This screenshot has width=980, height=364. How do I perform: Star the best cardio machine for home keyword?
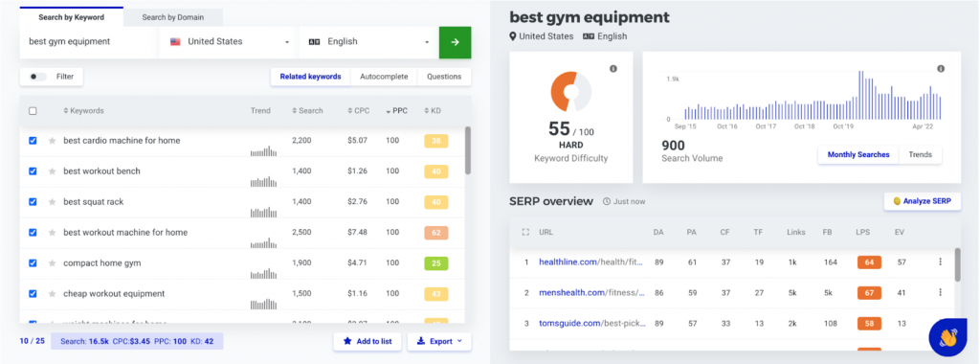click(53, 141)
